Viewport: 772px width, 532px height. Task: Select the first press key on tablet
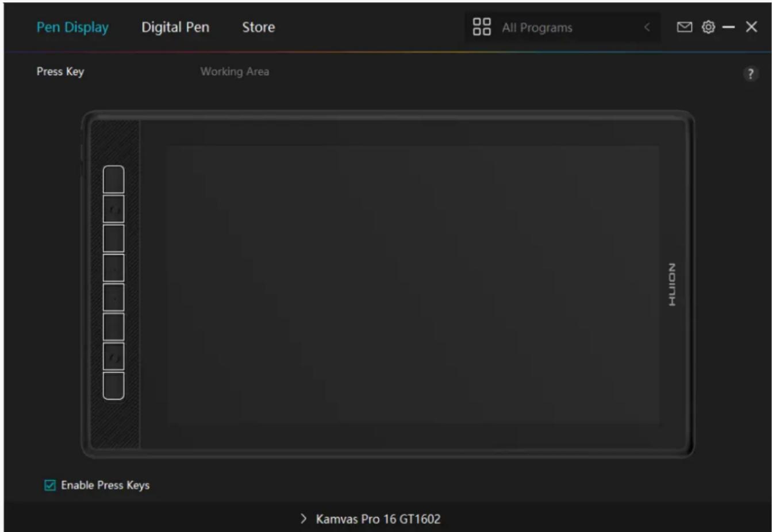tap(114, 180)
